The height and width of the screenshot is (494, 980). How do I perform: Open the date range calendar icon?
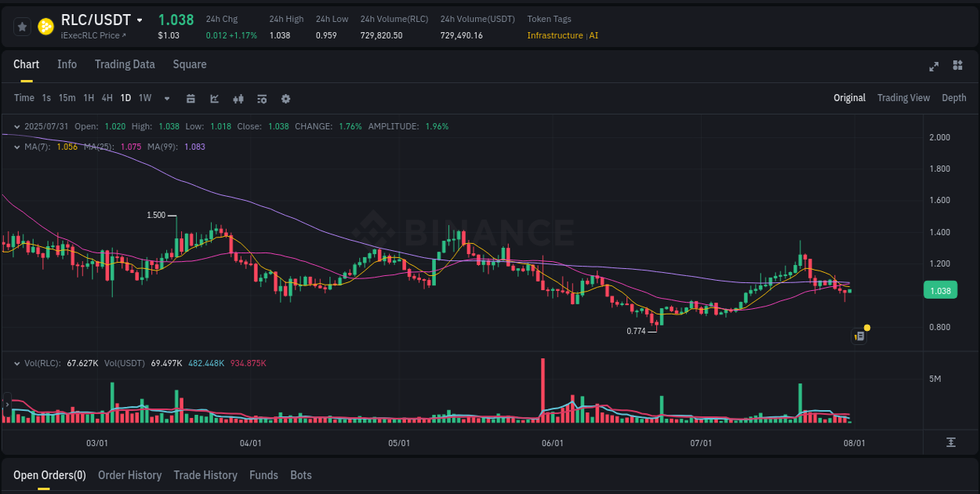(191, 98)
